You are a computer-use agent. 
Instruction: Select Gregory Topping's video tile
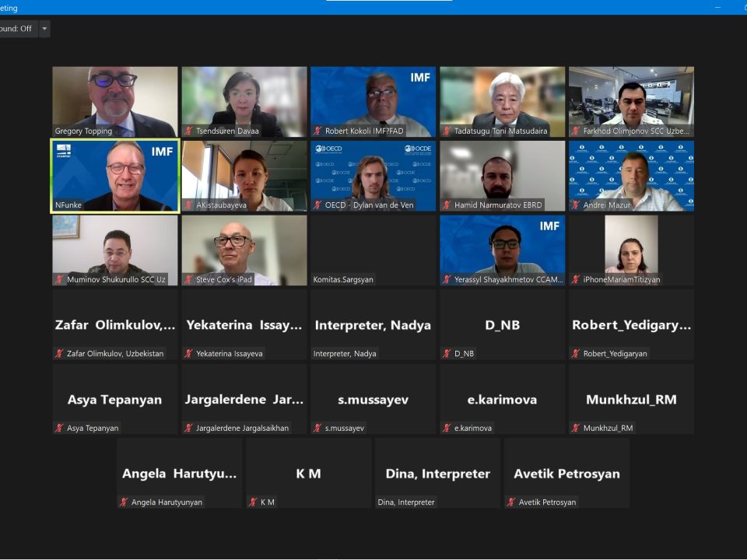tap(115, 101)
